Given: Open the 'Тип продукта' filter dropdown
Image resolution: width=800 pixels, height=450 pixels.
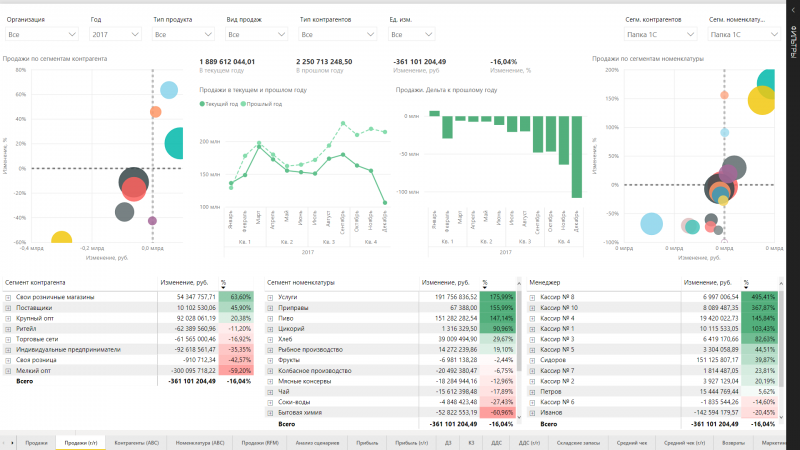Looking at the screenshot, I should (x=175, y=35).
